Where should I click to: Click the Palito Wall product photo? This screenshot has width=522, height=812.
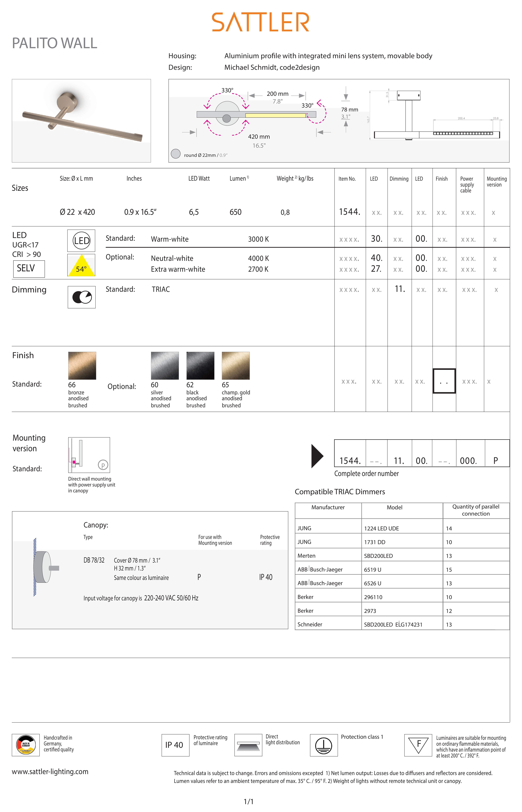81,121
